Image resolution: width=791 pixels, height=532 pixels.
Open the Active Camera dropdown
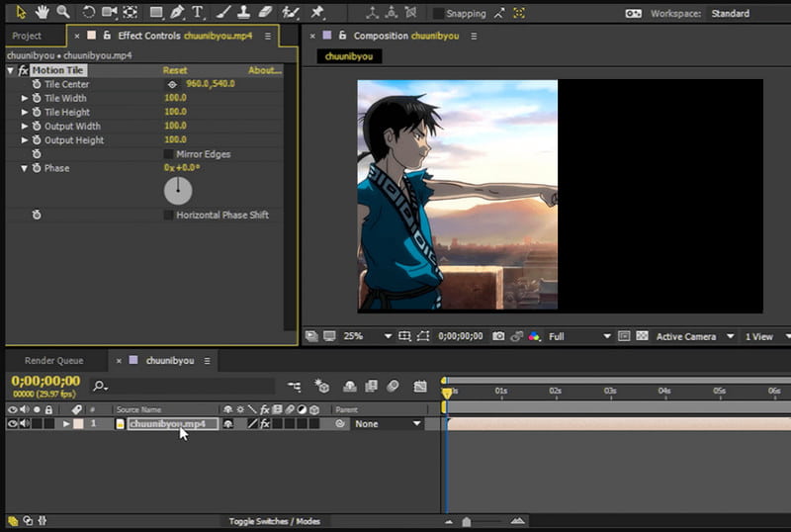(694, 336)
